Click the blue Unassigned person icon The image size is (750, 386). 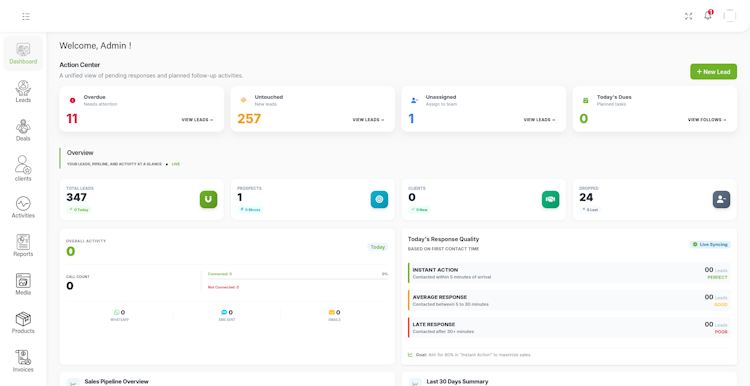[414, 100]
